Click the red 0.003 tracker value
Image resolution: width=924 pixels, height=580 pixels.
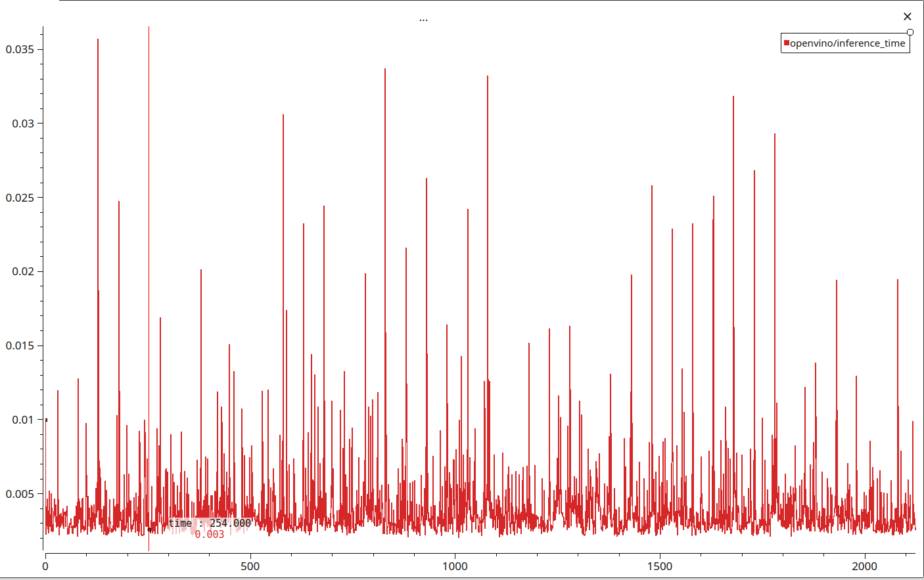(x=210, y=535)
